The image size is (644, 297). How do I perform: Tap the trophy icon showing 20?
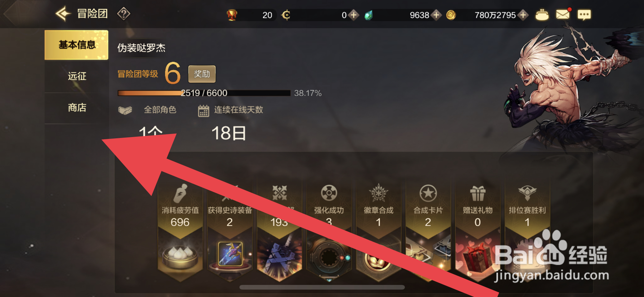[232, 15]
